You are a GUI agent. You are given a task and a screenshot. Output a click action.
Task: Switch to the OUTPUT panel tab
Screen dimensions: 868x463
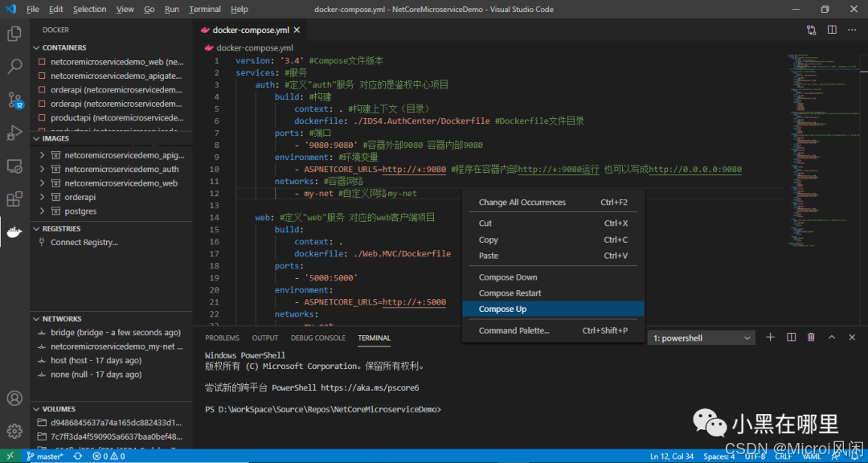click(x=265, y=338)
